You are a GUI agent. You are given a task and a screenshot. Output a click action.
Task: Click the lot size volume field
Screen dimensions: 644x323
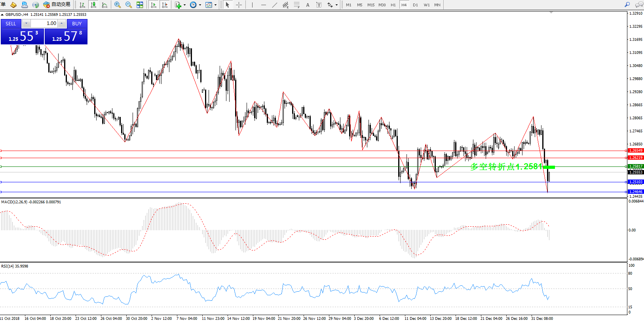click(44, 23)
